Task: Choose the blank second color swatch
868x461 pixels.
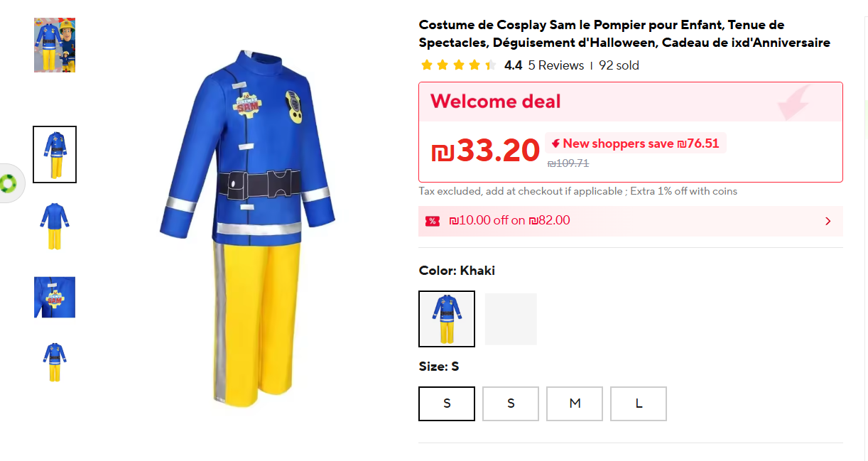Action: point(511,319)
